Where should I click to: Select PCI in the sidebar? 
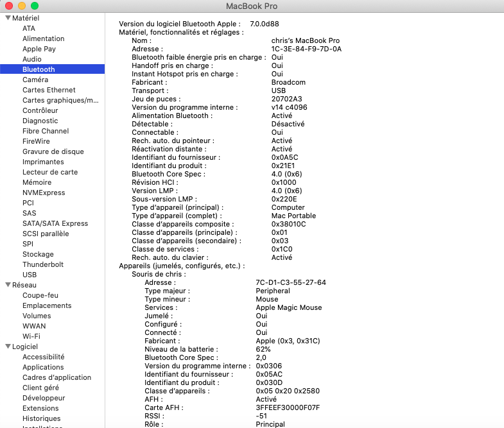click(x=28, y=203)
